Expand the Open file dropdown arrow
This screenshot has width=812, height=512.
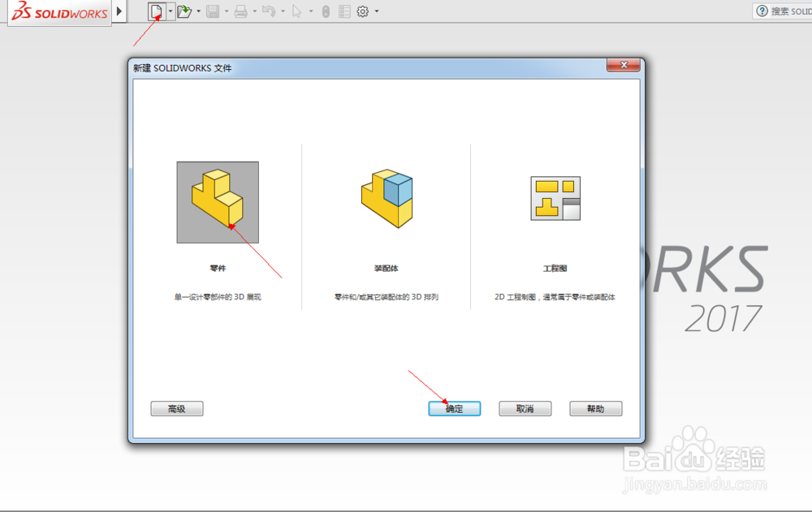[x=199, y=11]
